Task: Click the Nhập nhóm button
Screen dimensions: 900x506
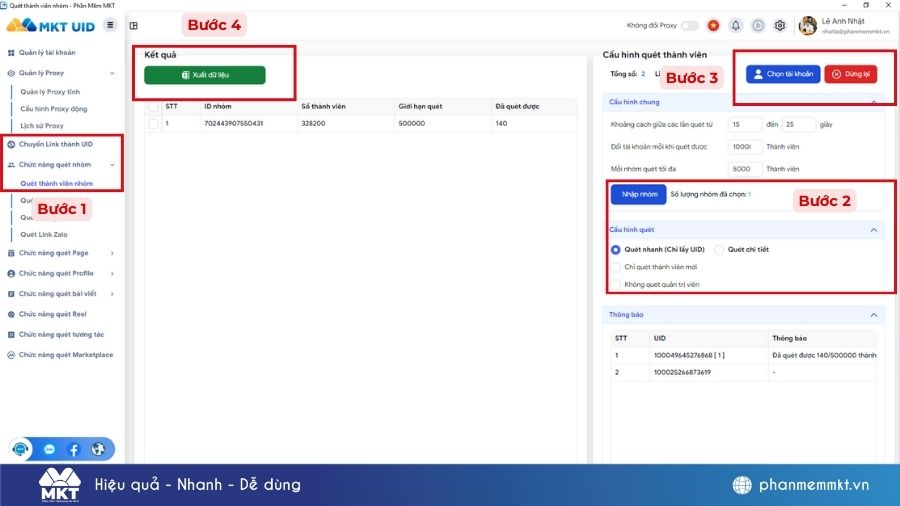Action: [639, 194]
